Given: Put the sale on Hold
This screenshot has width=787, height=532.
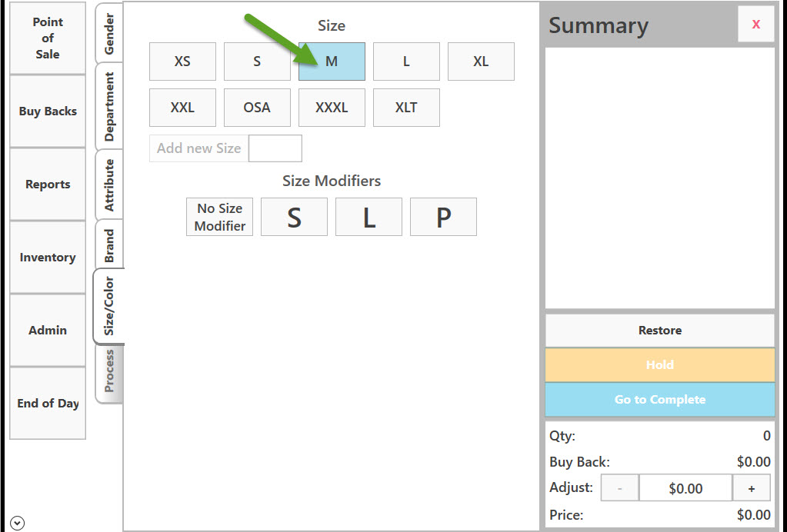Looking at the screenshot, I should pyautogui.click(x=660, y=364).
